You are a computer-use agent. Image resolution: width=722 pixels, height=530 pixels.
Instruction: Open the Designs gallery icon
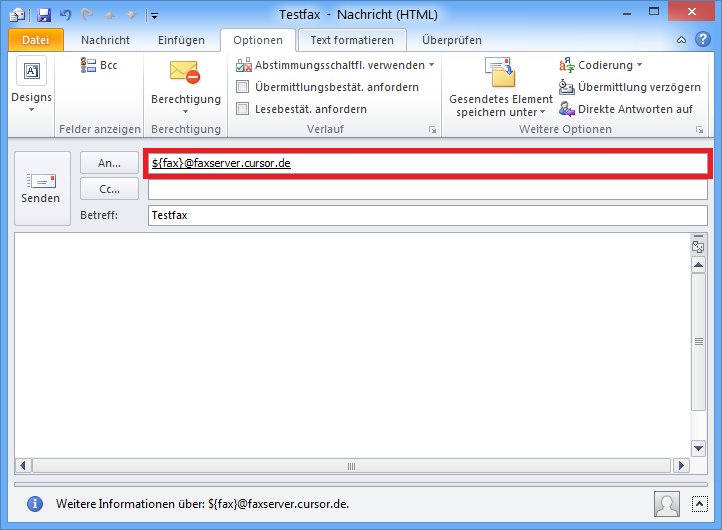coord(32,71)
